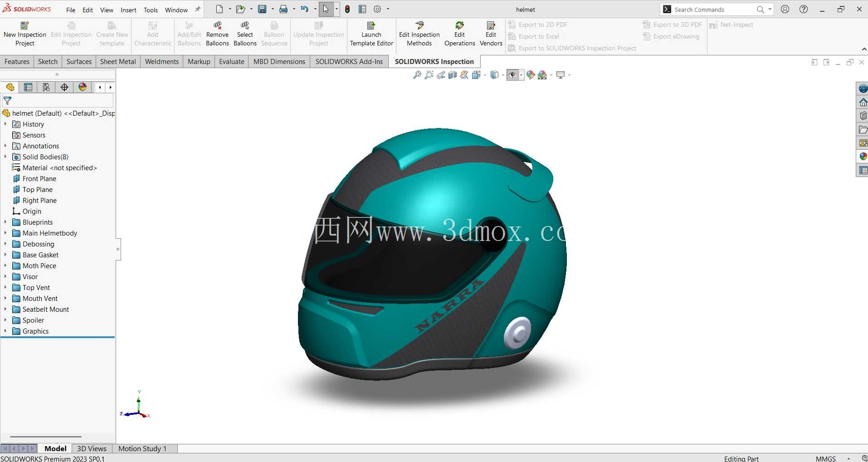The height and width of the screenshot is (462, 868).
Task: Open the Hide/Show Items dropdown arrow
Action: coord(522,75)
